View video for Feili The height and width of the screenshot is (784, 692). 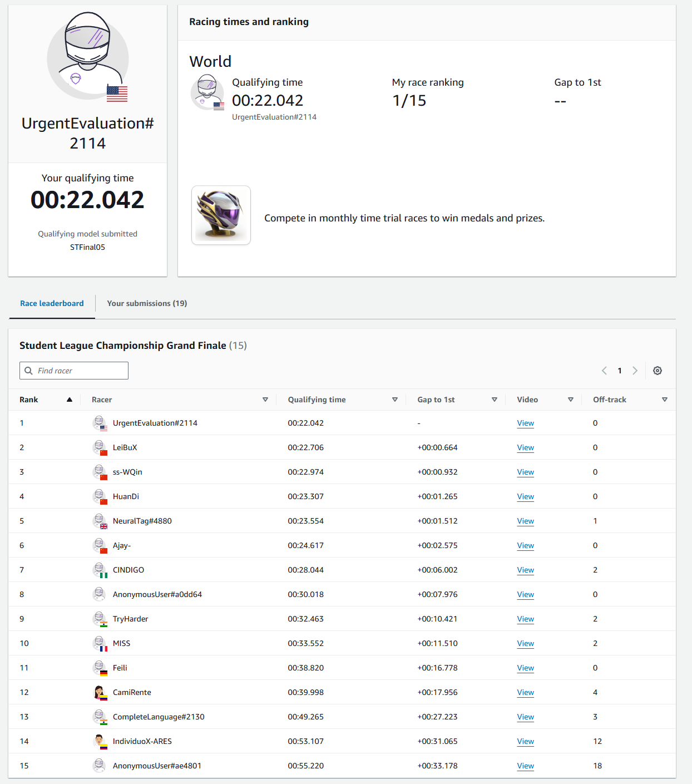(x=525, y=668)
